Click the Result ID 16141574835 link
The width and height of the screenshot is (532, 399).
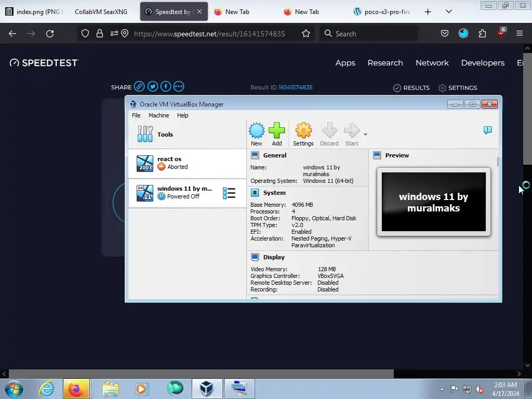click(x=295, y=87)
